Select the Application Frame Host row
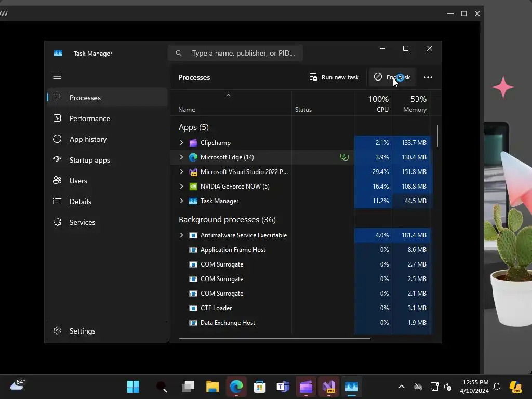This screenshot has height=399, width=532. pyautogui.click(x=301, y=250)
